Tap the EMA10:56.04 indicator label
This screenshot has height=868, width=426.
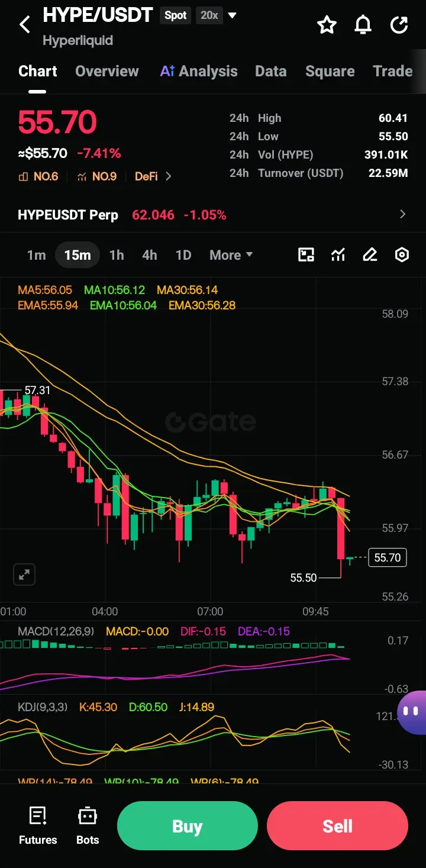click(123, 305)
